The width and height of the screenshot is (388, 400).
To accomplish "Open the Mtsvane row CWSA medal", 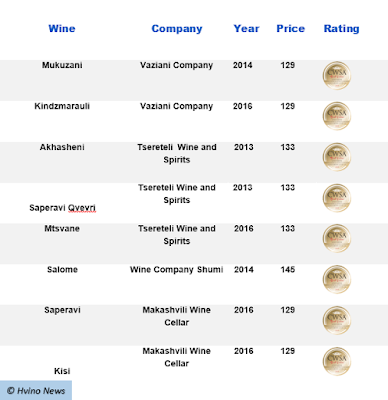I will coord(337,238).
